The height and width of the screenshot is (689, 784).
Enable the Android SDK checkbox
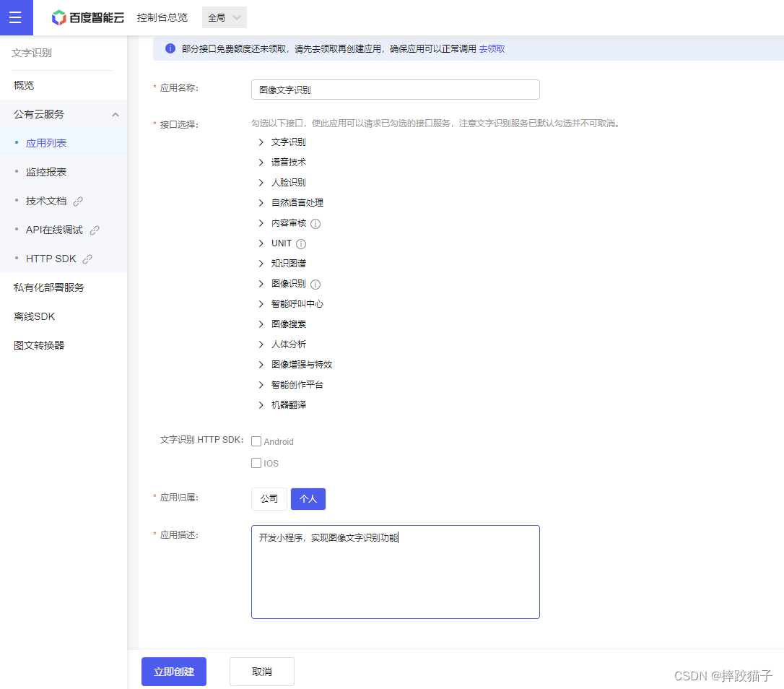256,441
